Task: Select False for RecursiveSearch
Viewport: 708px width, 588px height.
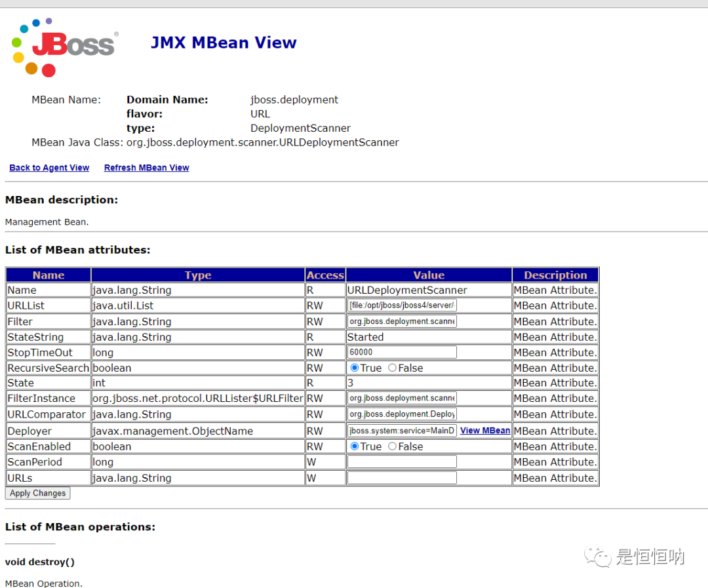Action: coord(393,368)
